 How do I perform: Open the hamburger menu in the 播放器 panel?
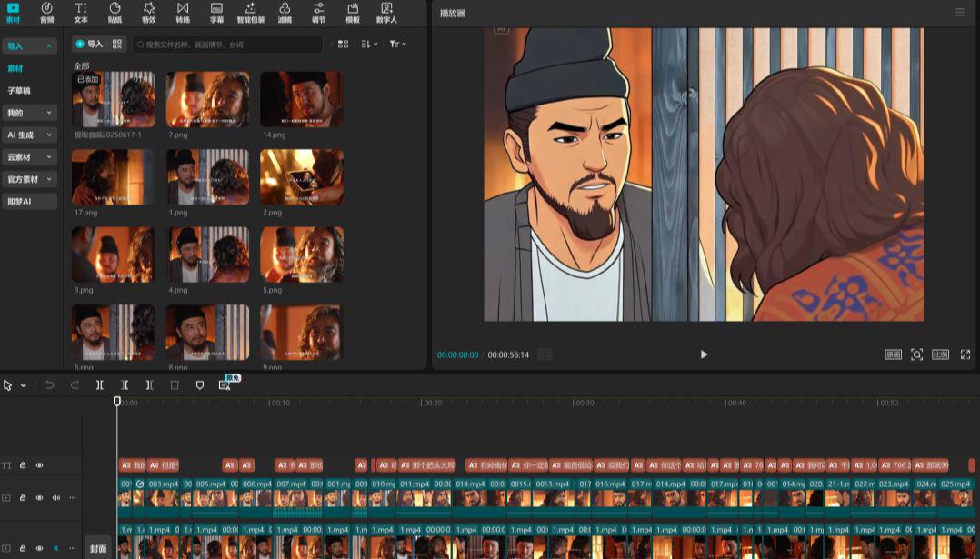pos(960,13)
